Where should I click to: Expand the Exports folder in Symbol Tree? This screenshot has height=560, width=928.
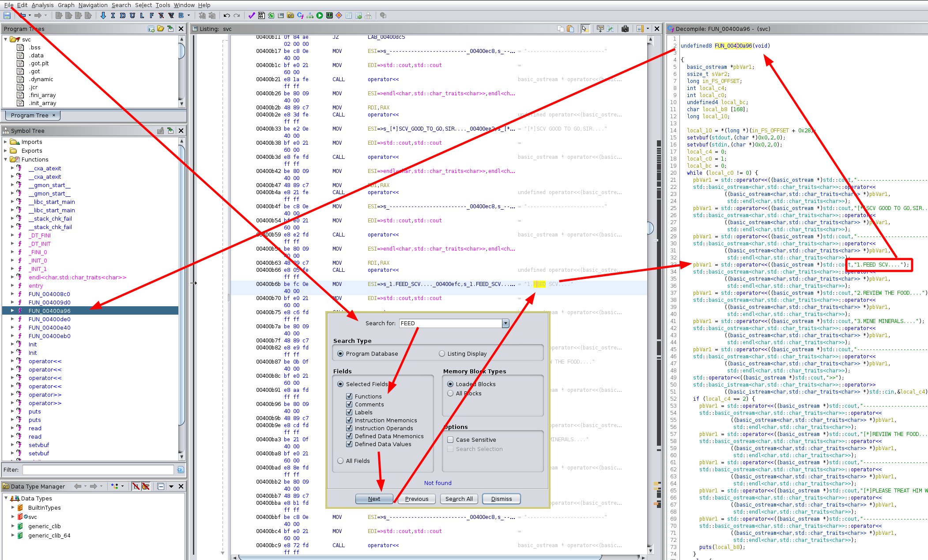coord(5,151)
